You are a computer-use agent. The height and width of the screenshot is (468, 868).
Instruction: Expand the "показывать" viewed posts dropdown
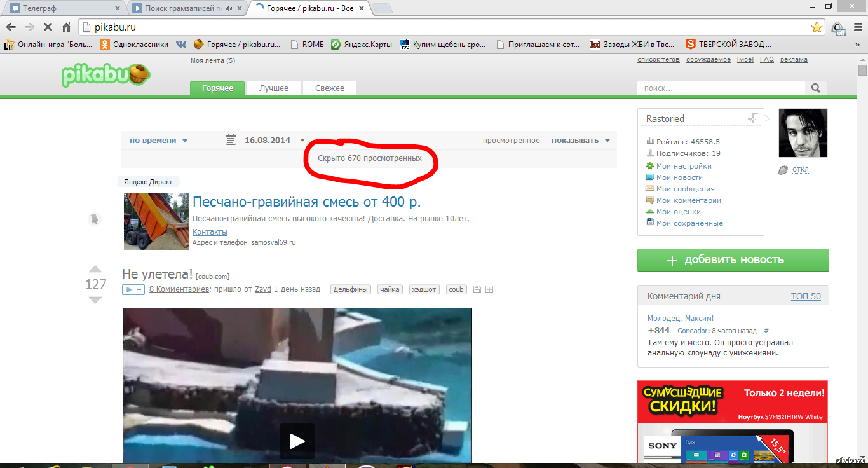click(580, 141)
